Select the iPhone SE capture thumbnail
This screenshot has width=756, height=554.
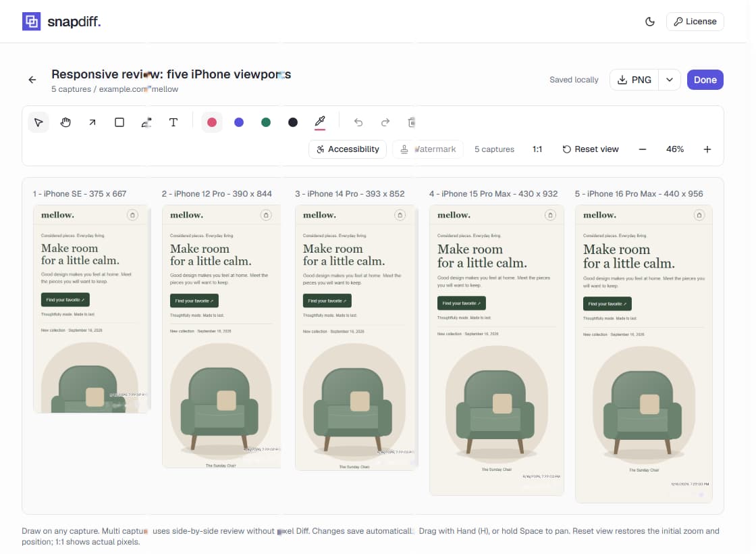coord(92,309)
